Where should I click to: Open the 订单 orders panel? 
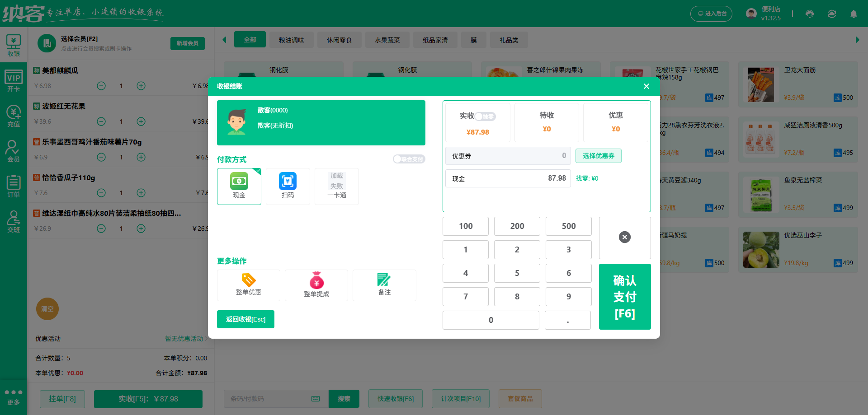14,186
